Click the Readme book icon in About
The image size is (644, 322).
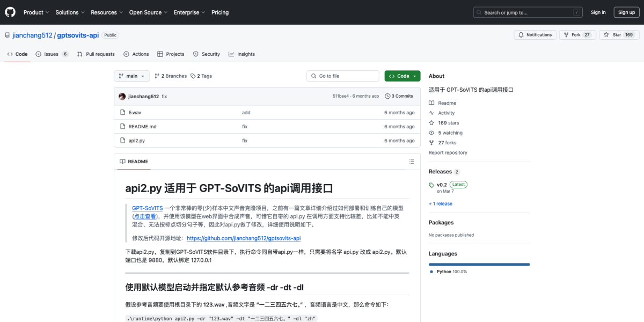pos(432,103)
